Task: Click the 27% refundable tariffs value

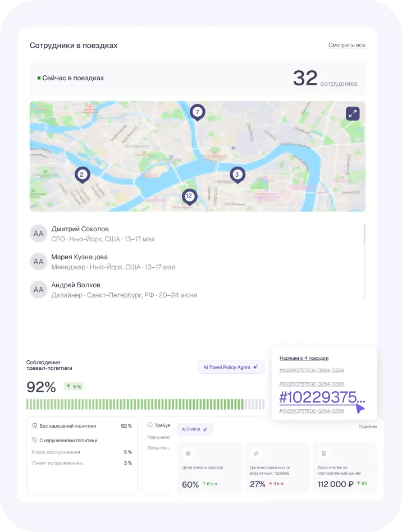Action: coord(257,484)
